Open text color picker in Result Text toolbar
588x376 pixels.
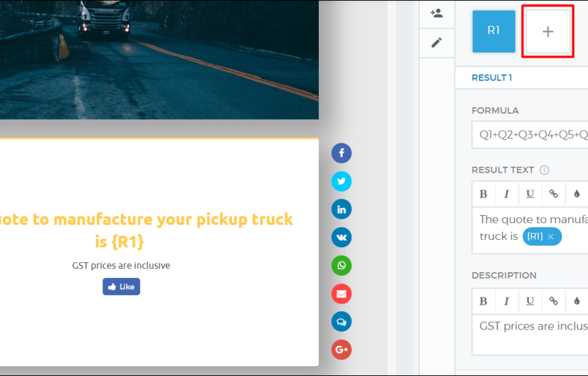[x=577, y=194]
